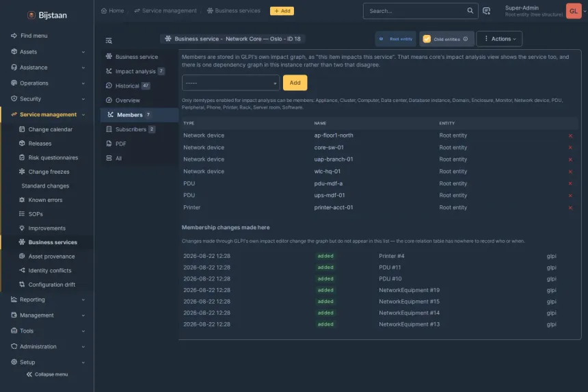Sort by the TYPE column header
588x392 pixels.
point(189,123)
